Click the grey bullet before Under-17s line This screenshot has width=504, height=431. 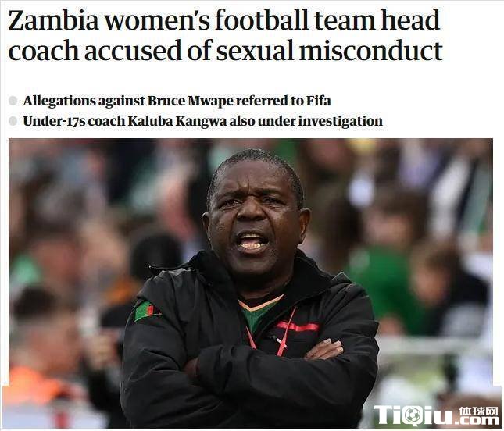13,121
